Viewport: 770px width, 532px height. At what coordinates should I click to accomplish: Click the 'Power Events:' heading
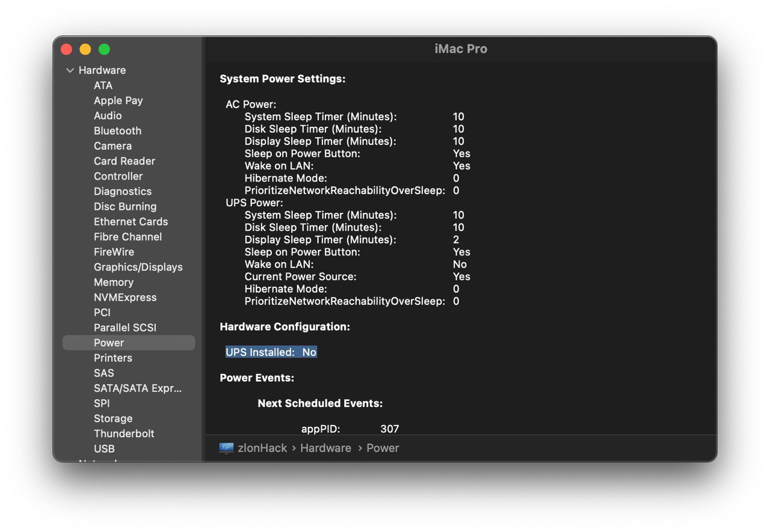coord(257,378)
